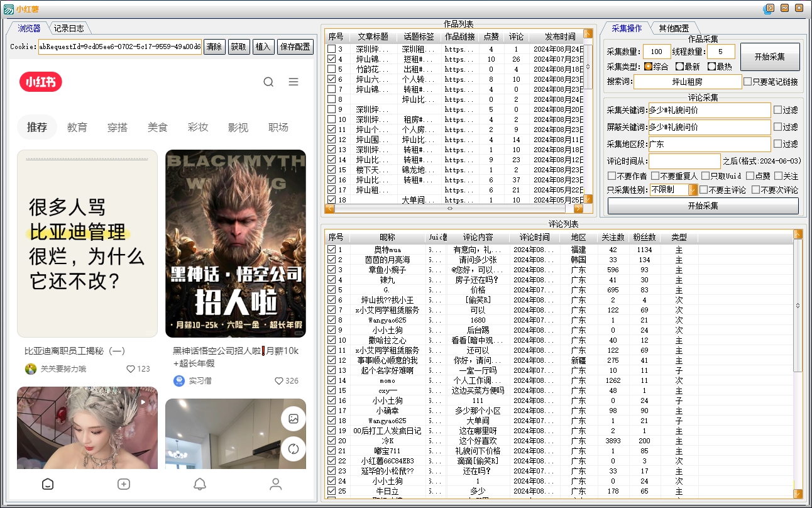Open the search magnifier in browser panel

pos(268,82)
